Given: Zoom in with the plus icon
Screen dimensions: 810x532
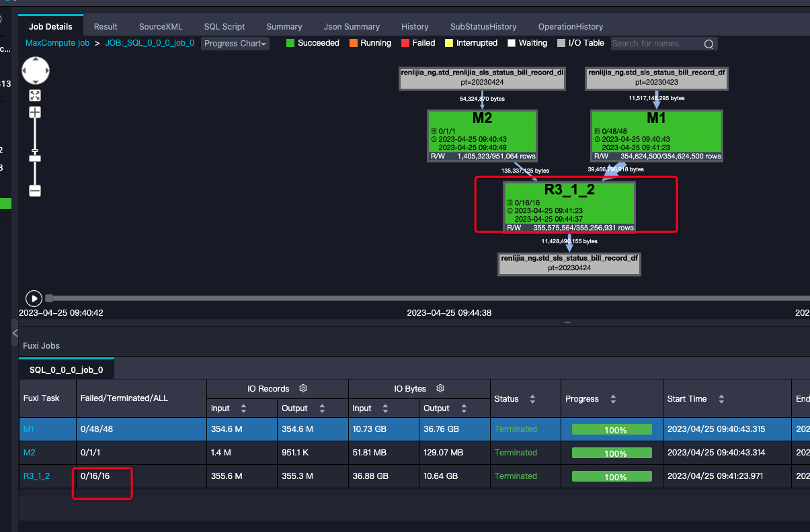Looking at the screenshot, I should point(35,112).
